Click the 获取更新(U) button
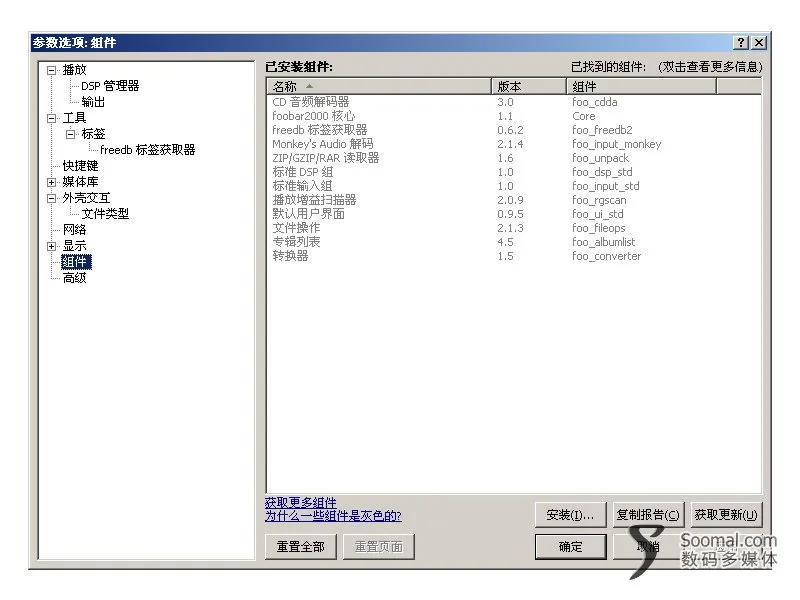 726,515
